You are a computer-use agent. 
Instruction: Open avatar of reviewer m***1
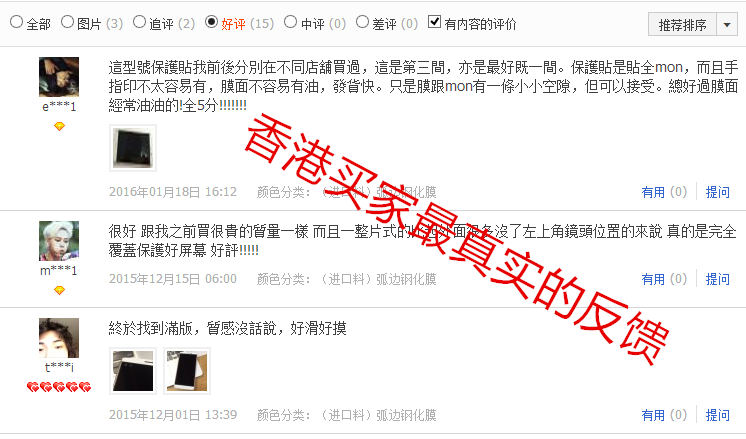pos(59,241)
